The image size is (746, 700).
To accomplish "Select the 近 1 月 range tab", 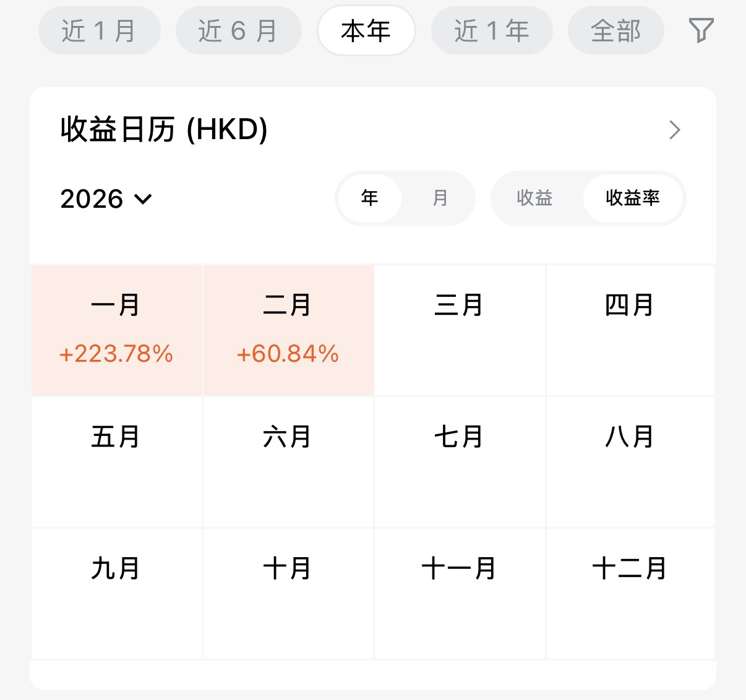I will (99, 30).
